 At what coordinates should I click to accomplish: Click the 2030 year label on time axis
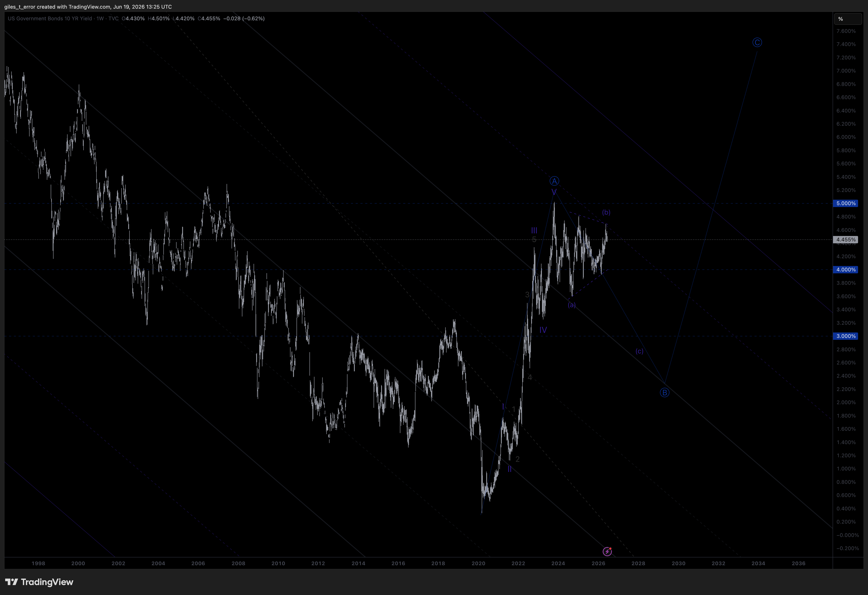pyautogui.click(x=678, y=563)
